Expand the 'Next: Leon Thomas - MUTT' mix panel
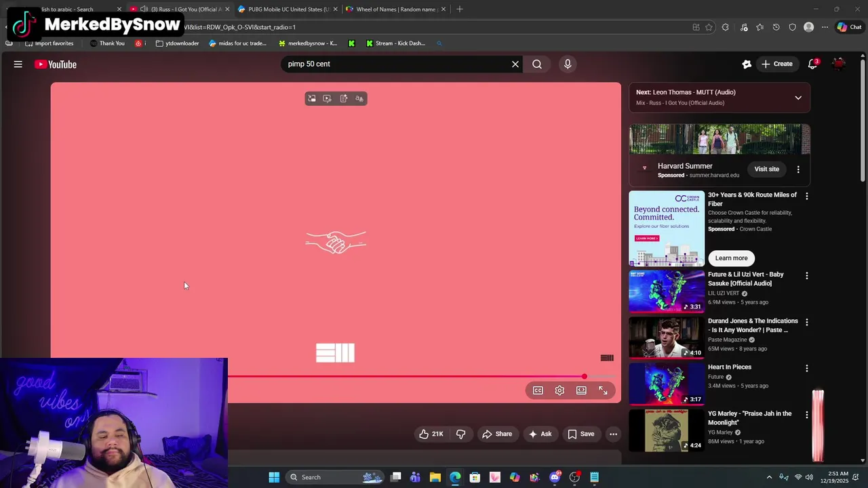Viewport: 868px width, 488px height. (x=798, y=98)
